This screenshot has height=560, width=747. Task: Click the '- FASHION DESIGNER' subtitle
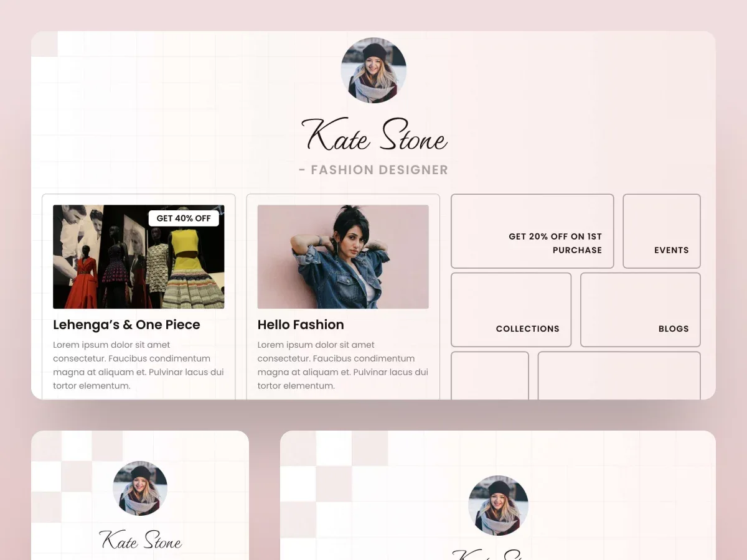pos(374,170)
